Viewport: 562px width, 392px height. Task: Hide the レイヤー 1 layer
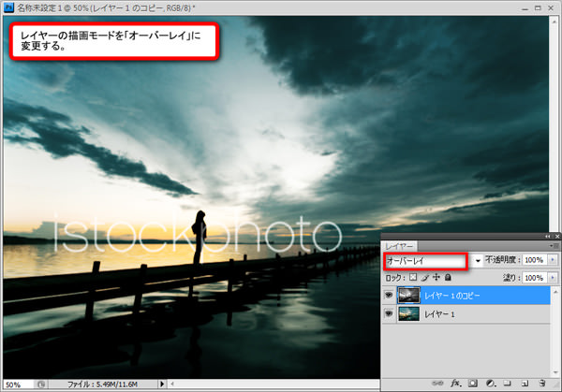click(390, 314)
